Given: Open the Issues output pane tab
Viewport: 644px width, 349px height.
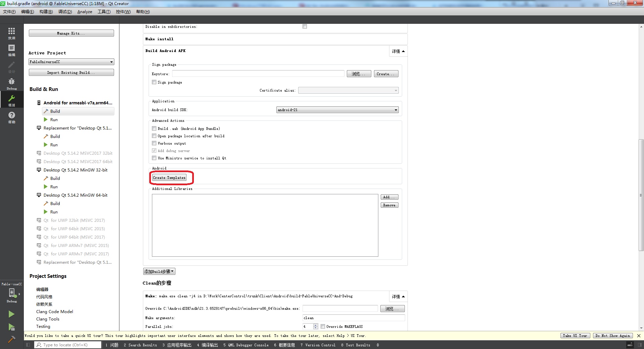Looking at the screenshot, I should point(112,345).
